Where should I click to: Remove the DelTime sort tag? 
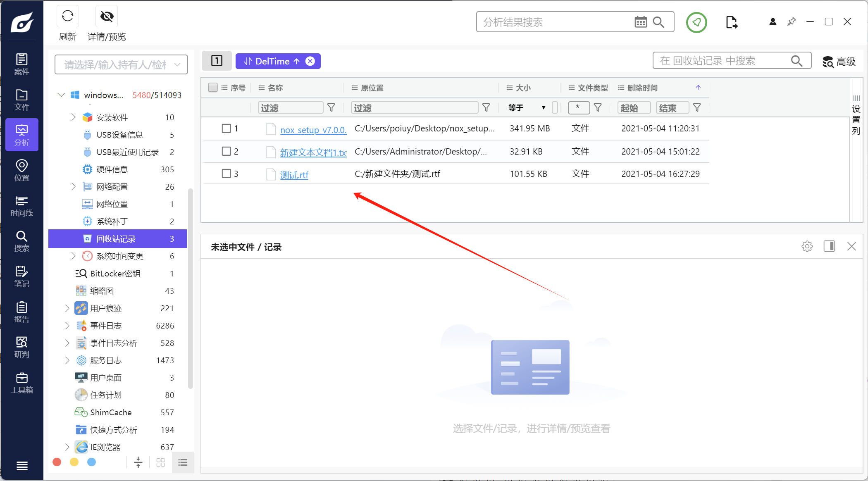click(x=310, y=61)
